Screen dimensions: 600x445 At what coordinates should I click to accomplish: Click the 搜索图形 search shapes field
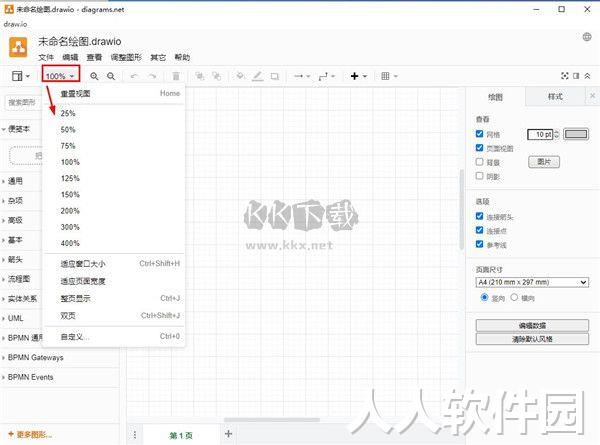(x=24, y=102)
